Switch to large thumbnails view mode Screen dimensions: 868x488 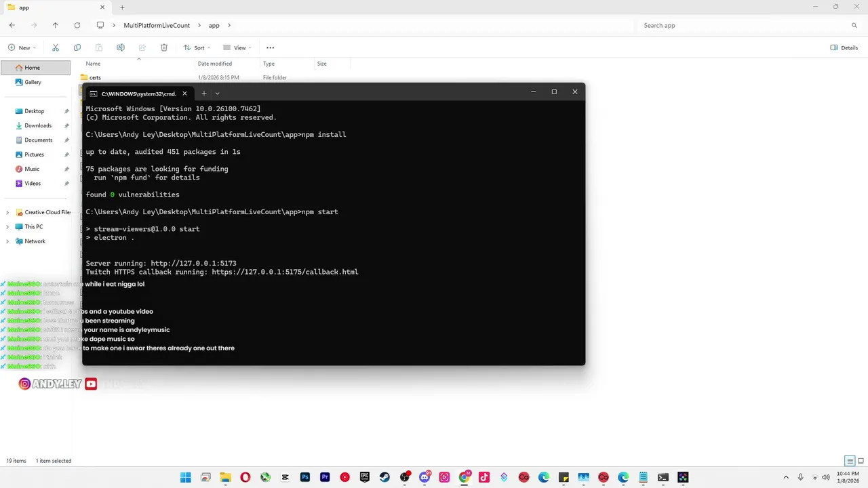[x=860, y=461]
